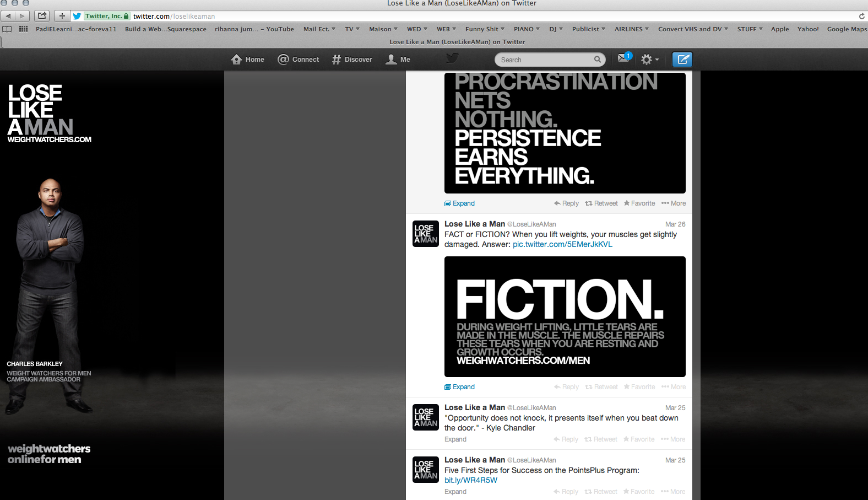Screen dimensions: 868x500
Task: Retweet the FACT or FICTION tweet
Action: [x=601, y=387]
